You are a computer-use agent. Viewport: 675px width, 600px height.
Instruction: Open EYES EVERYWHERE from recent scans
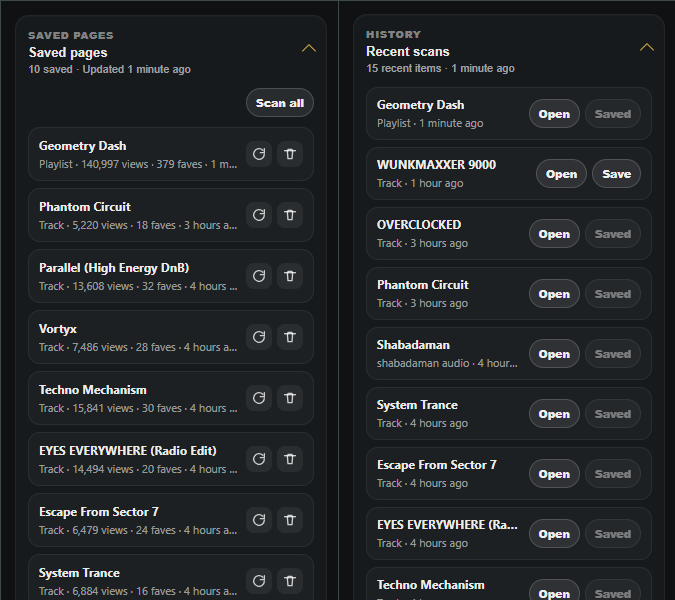[554, 534]
